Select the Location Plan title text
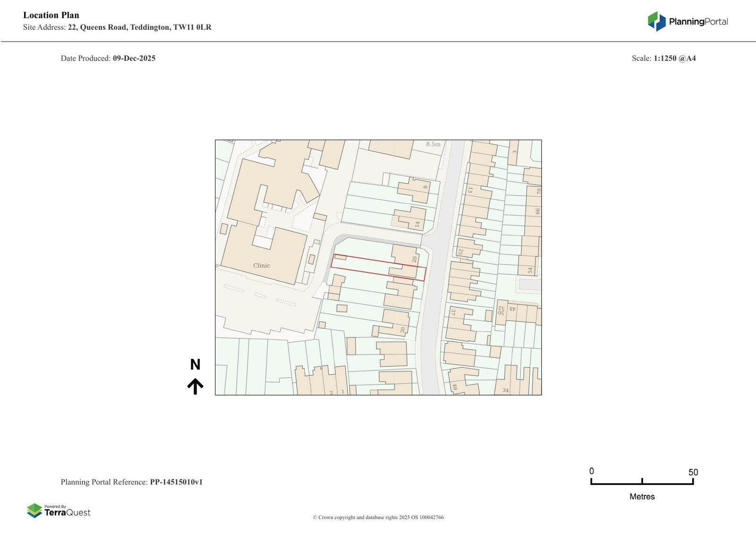Image resolution: width=756 pixels, height=535 pixels. tap(51, 15)
